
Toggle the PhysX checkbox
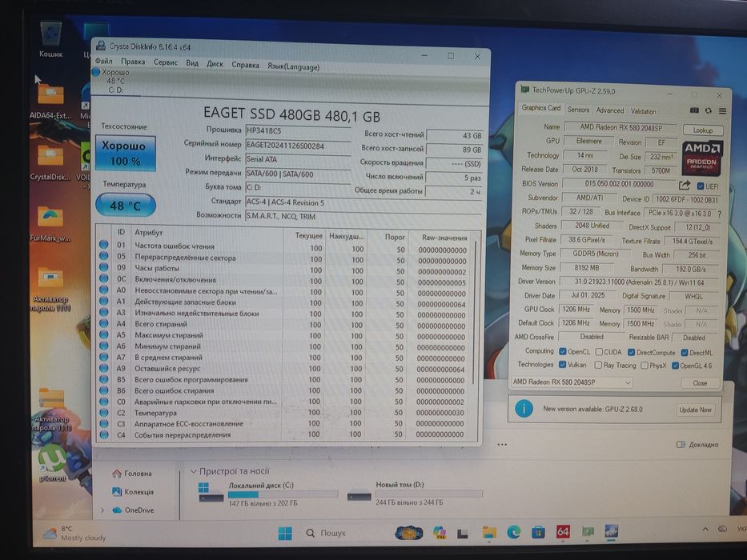tap(645, 366)
